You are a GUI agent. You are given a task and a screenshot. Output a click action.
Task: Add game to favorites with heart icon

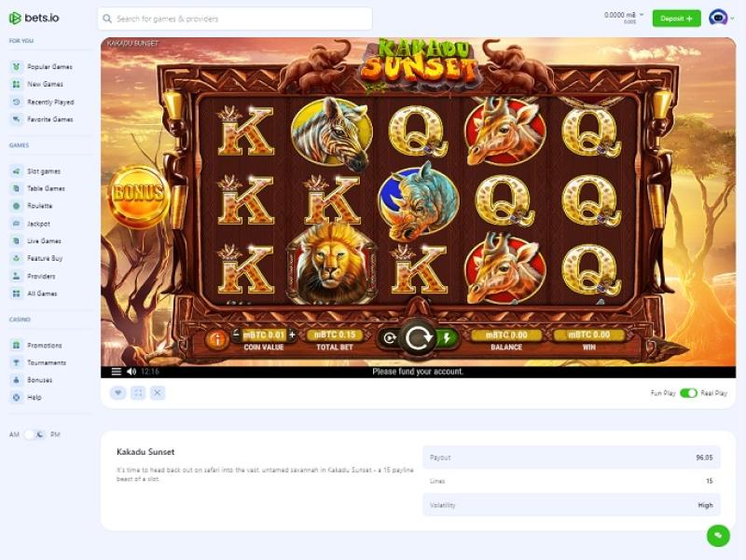point(118,392)
